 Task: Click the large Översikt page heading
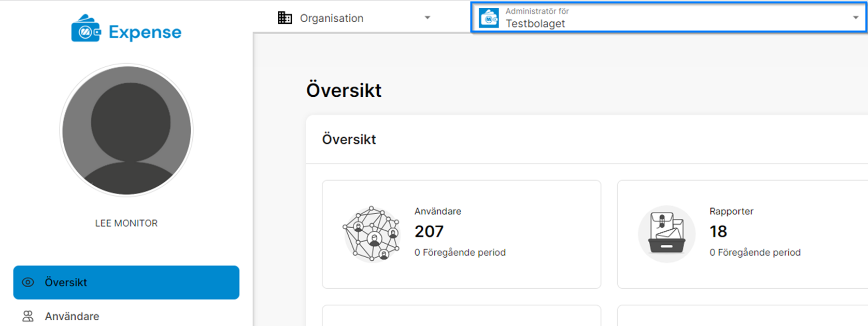(344, 90)
